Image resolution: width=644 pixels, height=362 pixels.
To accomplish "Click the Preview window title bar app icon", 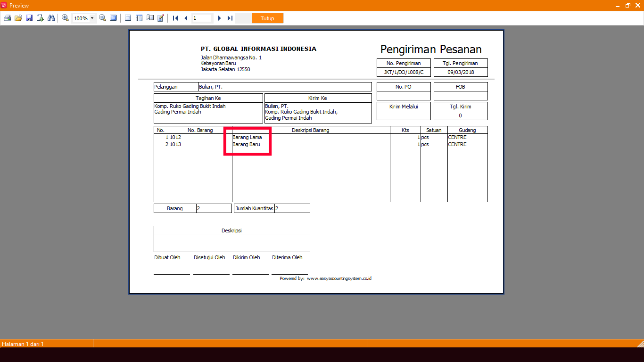I will pos(4,5).
